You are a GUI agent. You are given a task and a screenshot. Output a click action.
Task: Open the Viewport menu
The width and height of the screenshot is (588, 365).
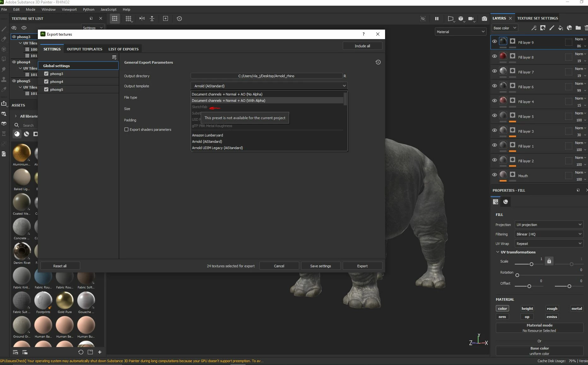point(69,9)
